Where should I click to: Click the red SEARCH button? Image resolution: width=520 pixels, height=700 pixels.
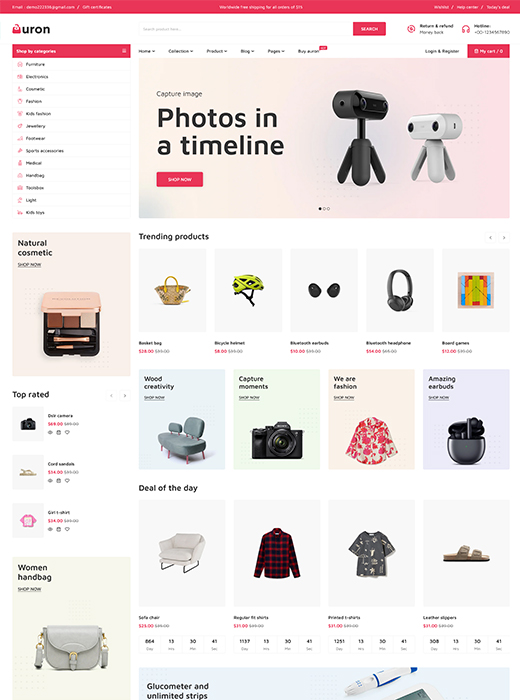pyautogui.click(x=369, y=29)
